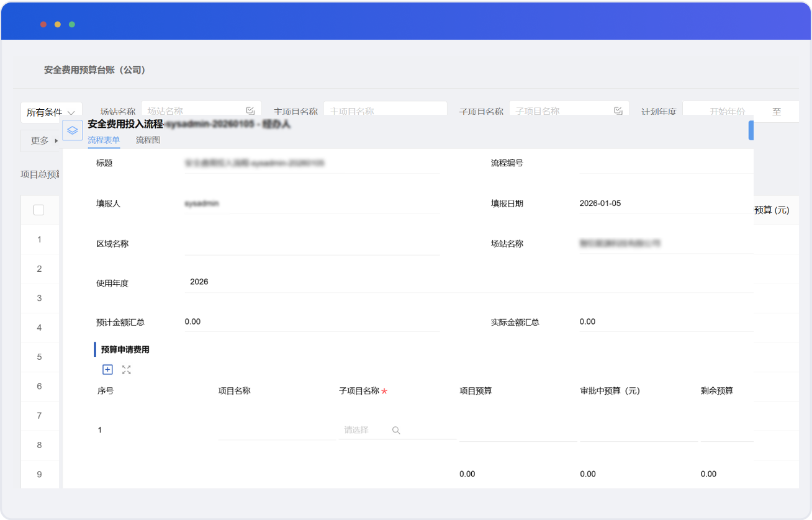
Task: Switch to the 流程表单 tab
Action: pos(104,140)
